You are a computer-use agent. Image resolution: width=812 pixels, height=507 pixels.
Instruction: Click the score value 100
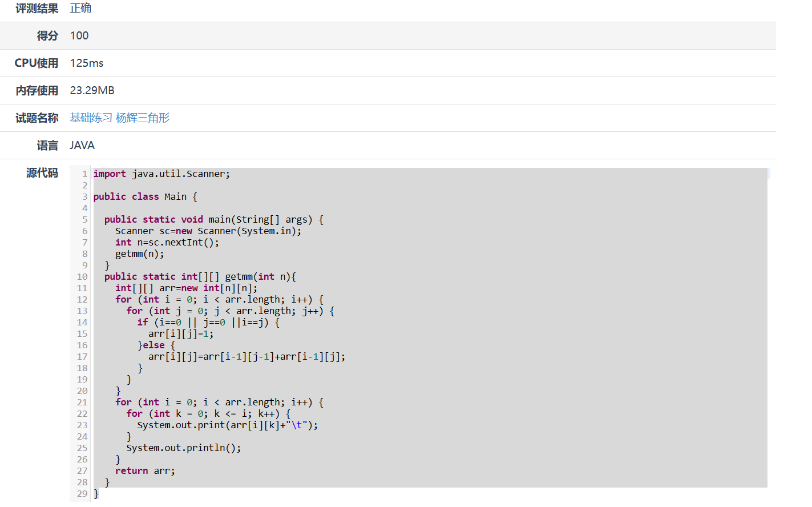79,36
